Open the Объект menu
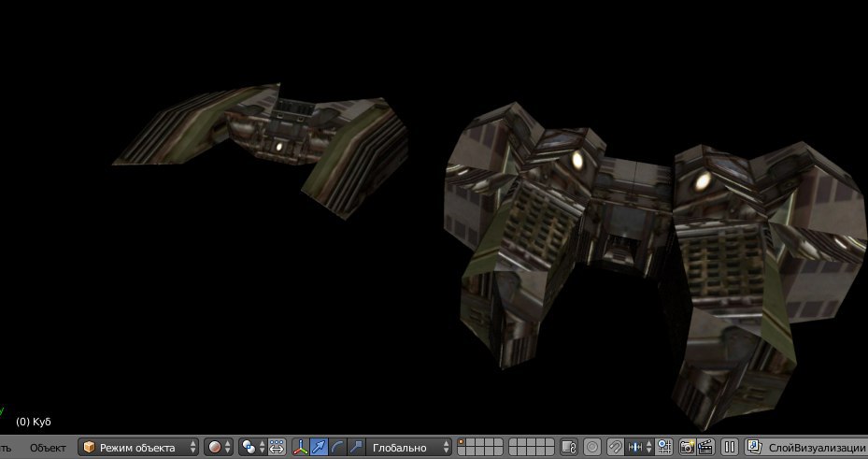This screenshot has height=459, width=868. tap(48, 448)
